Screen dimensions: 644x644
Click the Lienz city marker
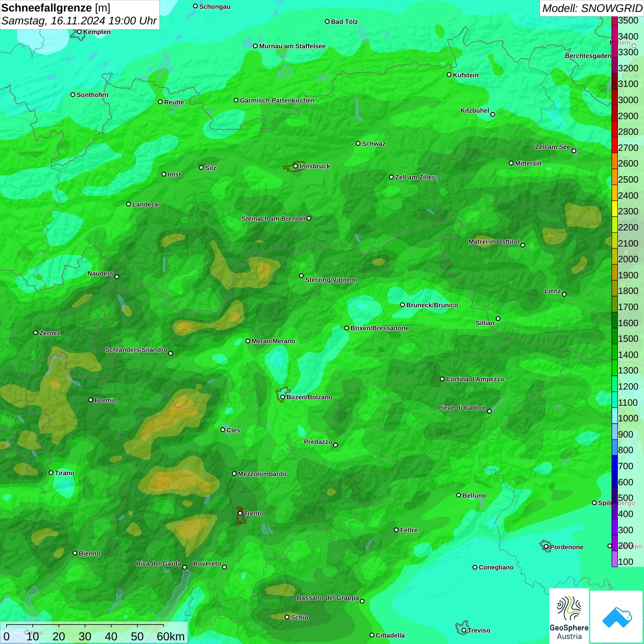click(564, 294)
